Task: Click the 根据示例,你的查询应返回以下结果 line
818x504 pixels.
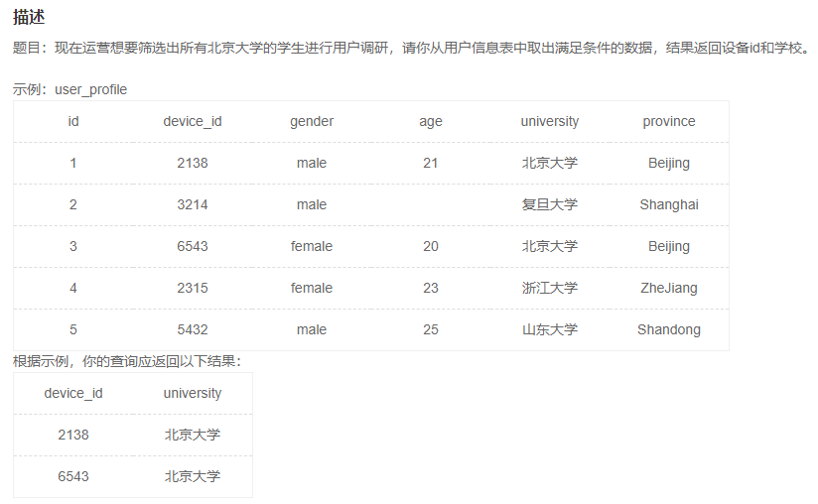Action: [x=127, y=361]
